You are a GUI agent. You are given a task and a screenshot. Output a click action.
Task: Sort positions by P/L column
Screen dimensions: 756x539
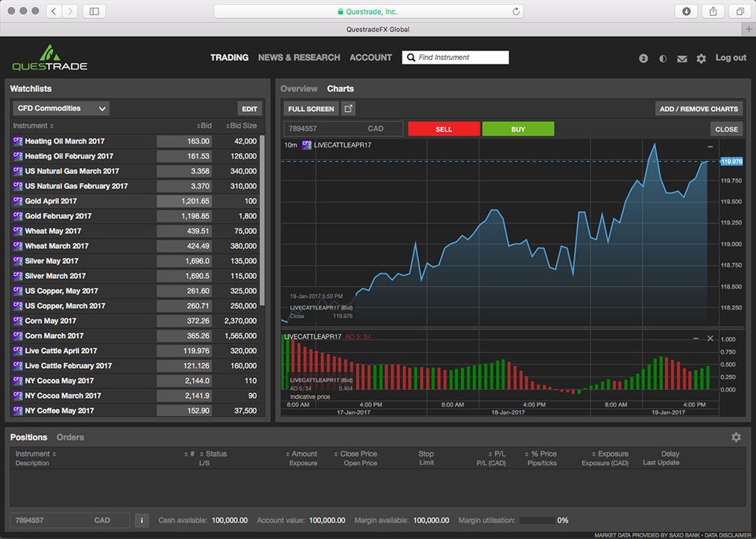(497, 454)
